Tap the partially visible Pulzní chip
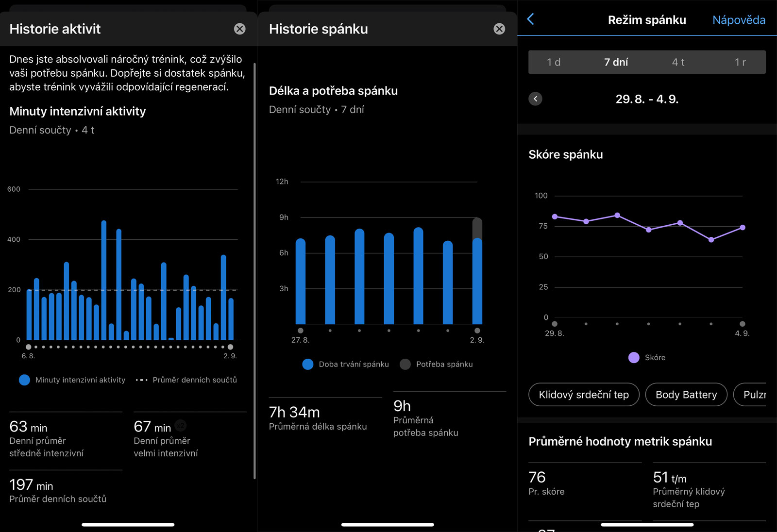 pyautogui.click(x=754, y=395)
